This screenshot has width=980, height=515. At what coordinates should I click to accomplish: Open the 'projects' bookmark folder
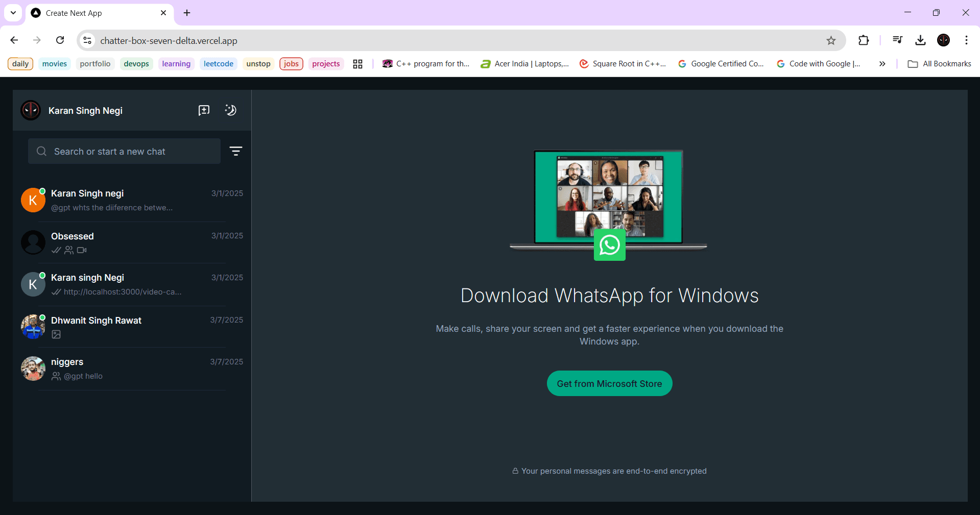point(326,64)
